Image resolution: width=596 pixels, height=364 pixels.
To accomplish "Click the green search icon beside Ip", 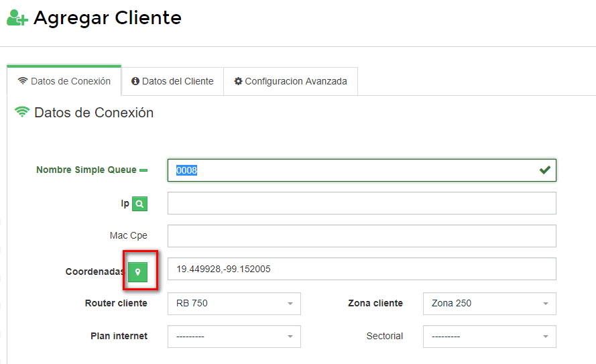I will point(139,204).
